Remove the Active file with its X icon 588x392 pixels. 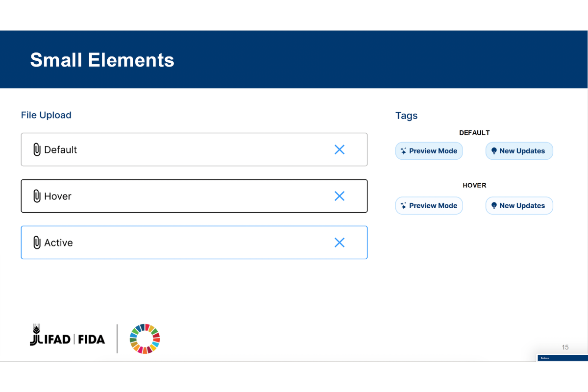coord(340,243)
